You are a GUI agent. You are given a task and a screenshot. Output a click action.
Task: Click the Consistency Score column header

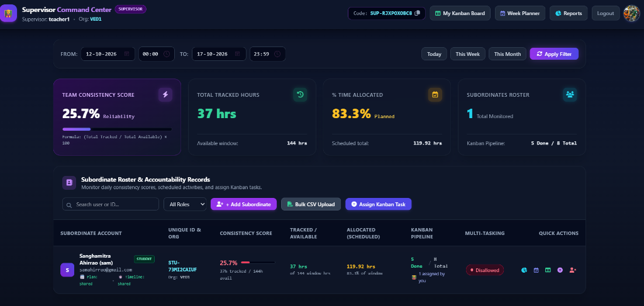pyautogui.click(x=246, y=233)
